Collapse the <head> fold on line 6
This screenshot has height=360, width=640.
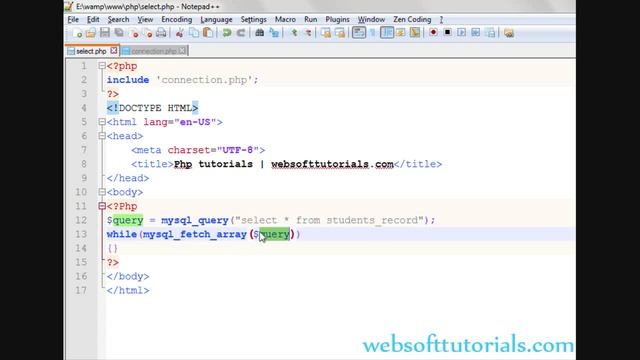tap(102, 136)
